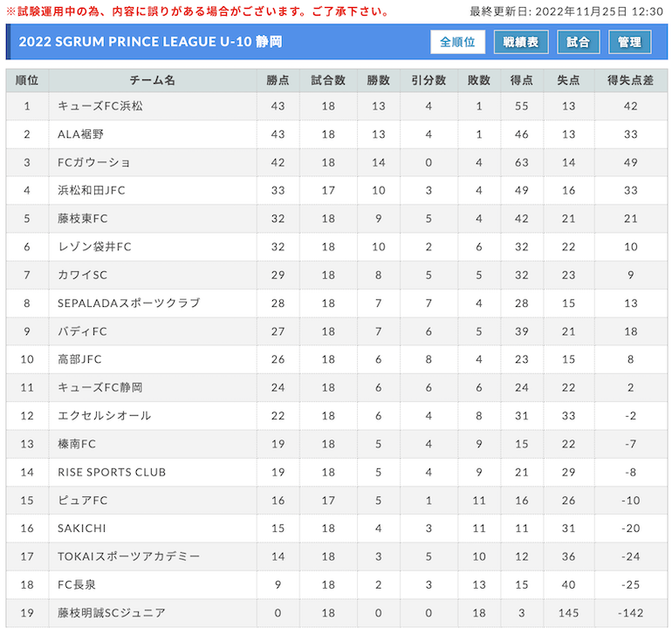Click the 得点 column header

point(522,80)
